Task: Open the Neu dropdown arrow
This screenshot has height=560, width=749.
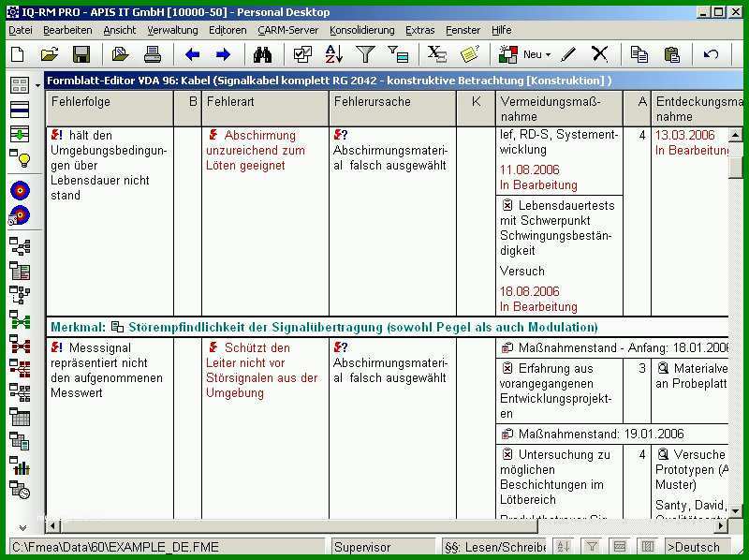Action: click(548, 55)
